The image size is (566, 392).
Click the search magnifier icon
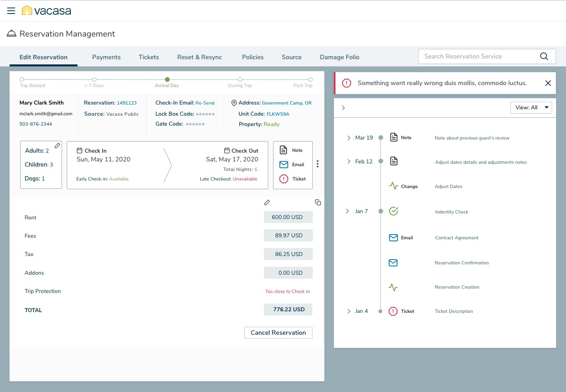click(x=544, y=56)
